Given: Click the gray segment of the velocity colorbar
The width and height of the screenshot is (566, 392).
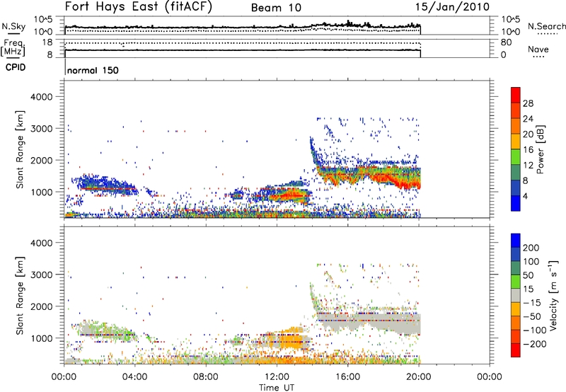Looking at the screenshot, I should click(x=516, y=295).
